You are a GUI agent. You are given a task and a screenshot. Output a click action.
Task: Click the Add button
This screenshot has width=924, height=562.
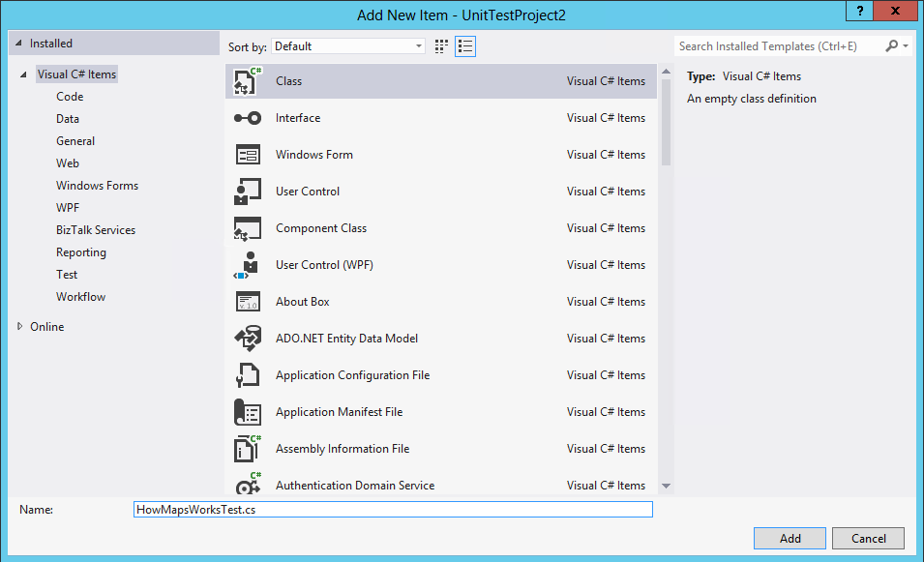click(x=790, y=539)
